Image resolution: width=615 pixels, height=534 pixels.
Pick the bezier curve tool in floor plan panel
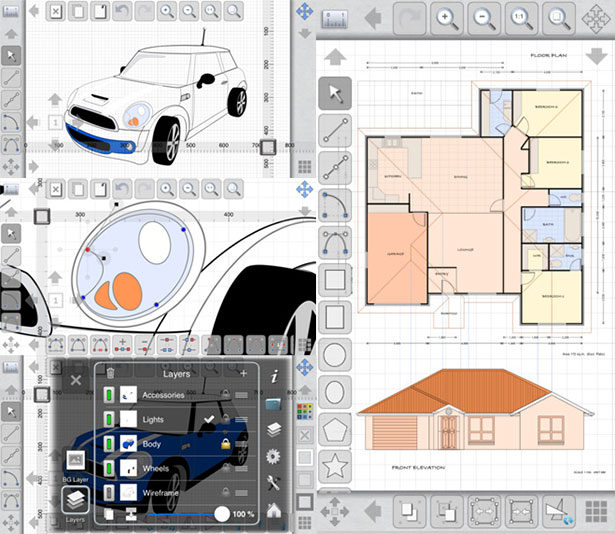pos(335,243)
